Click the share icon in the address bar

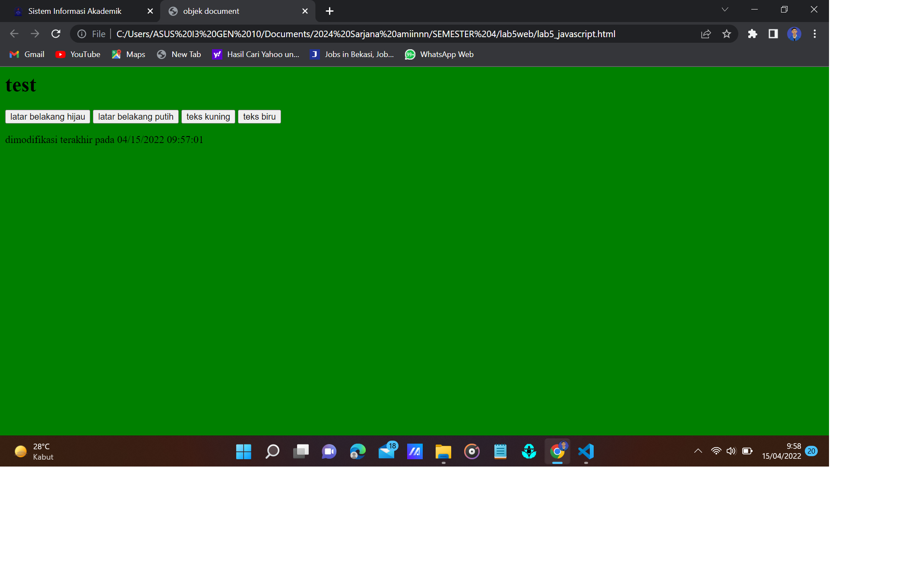(706, 34)
